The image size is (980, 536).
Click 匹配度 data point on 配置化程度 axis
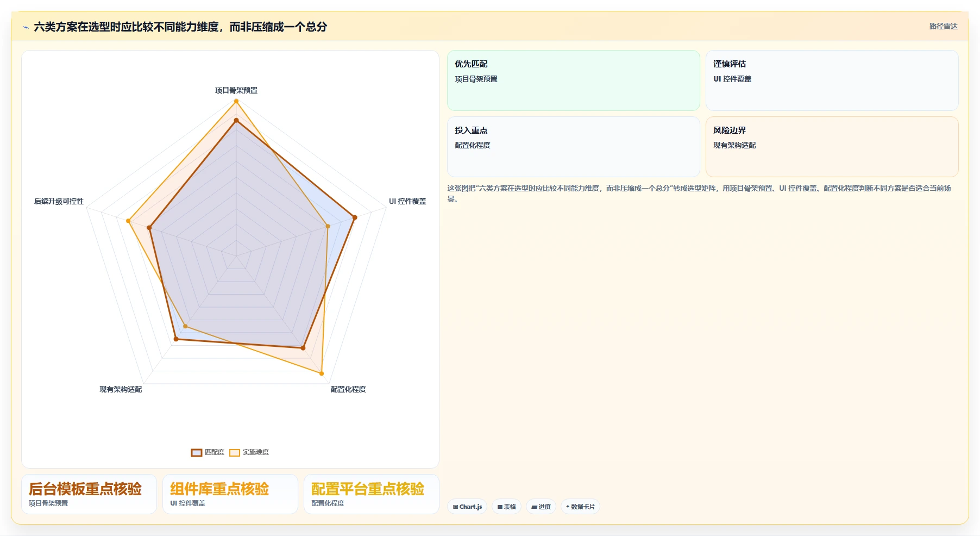pyautogui.click(x=303, y=348)
